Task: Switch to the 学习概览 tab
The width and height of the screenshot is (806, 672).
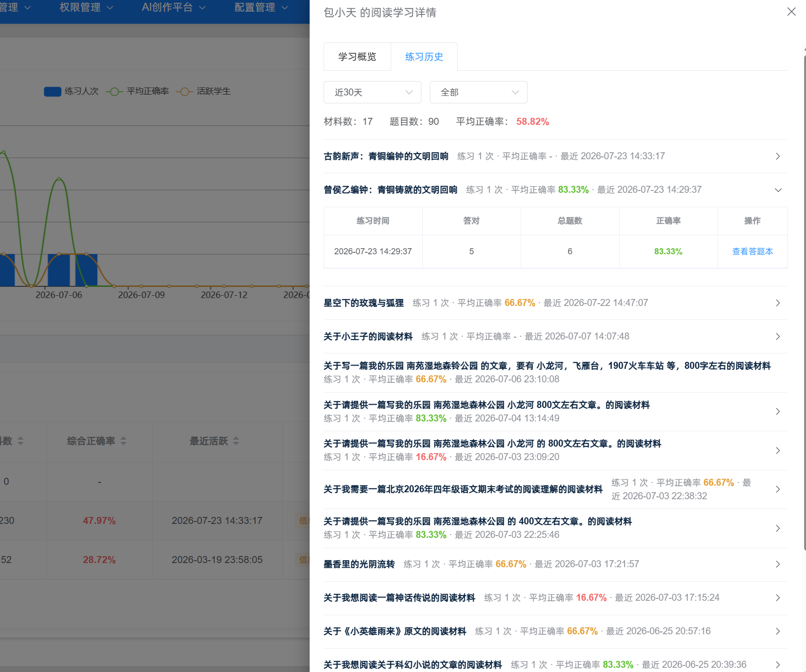Action: click(x=357, y=57)
